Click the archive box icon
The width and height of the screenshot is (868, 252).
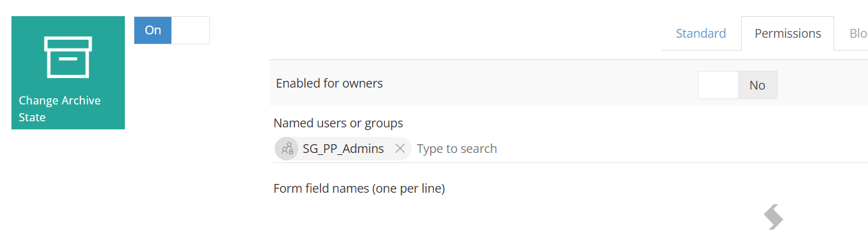[67, 57]
